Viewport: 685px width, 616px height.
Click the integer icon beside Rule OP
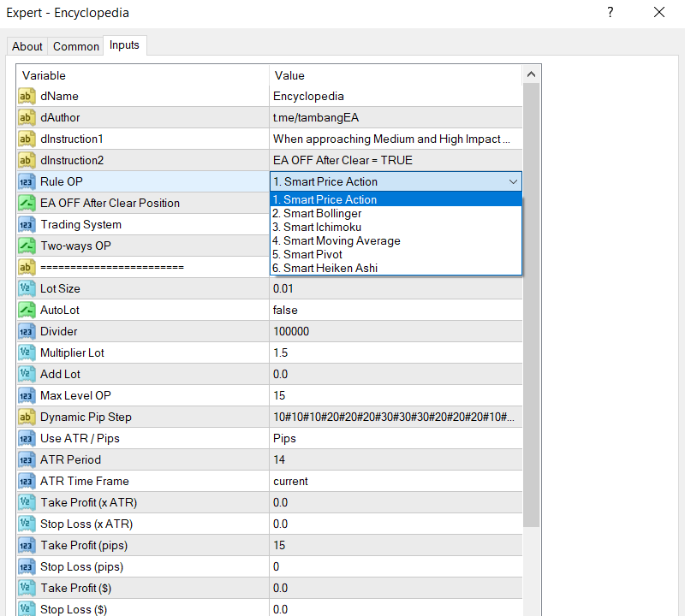[27, 181]
